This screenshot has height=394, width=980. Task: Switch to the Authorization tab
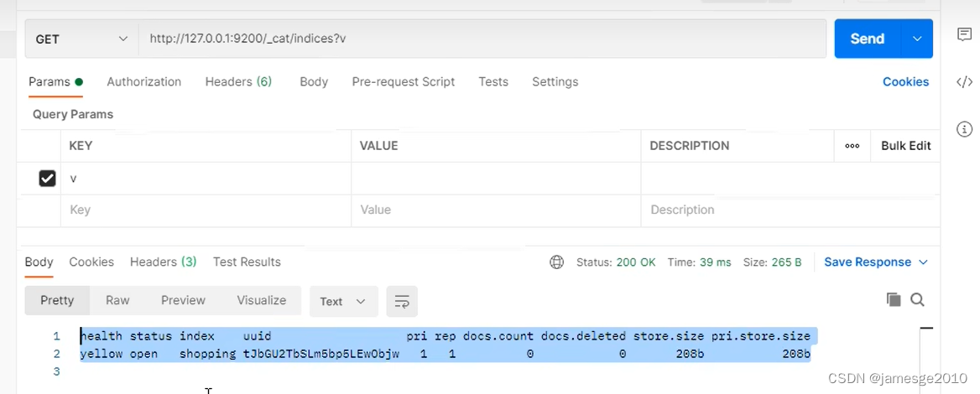[143, 82]
